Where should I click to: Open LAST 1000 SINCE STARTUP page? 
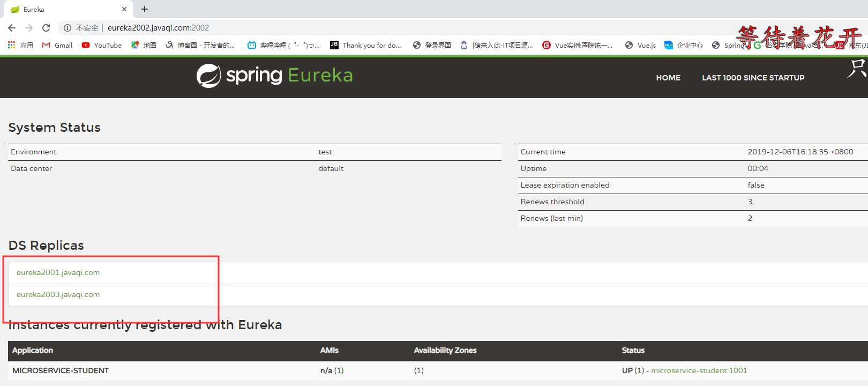point(753,78)
